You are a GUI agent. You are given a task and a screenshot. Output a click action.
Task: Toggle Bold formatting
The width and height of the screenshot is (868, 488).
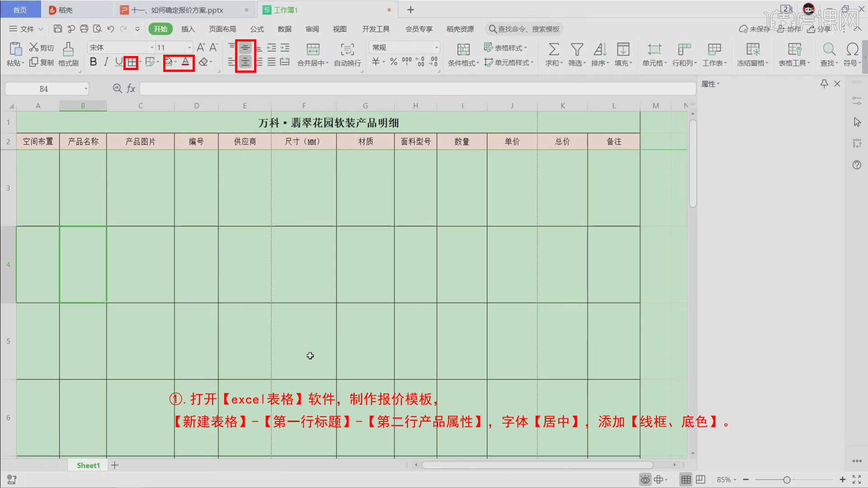pyautogui.click(x=93, y=62)
